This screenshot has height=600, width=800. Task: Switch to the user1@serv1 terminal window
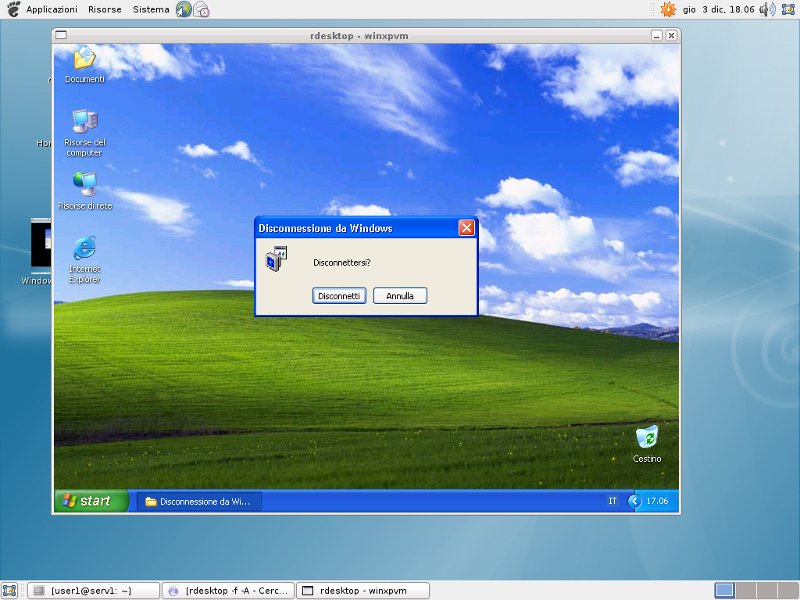click(93, 591)
